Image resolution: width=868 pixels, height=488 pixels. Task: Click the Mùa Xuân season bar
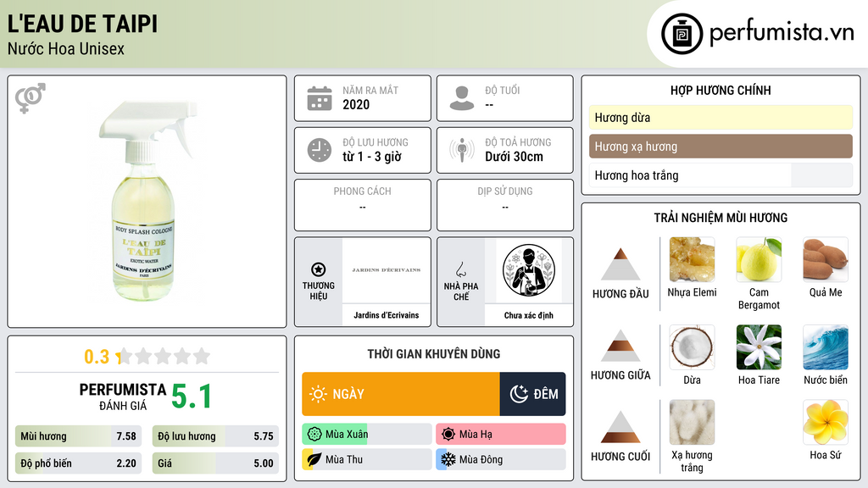[367, 435]
